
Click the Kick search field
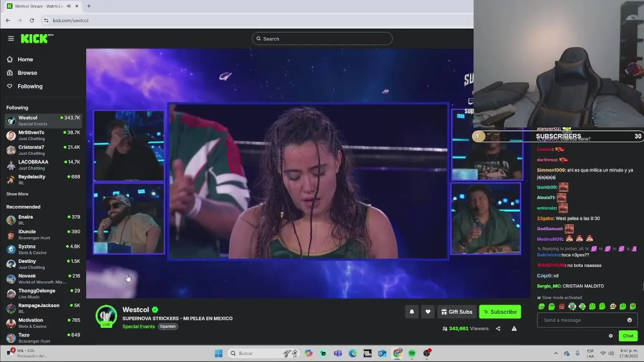[x=322, y=39]
